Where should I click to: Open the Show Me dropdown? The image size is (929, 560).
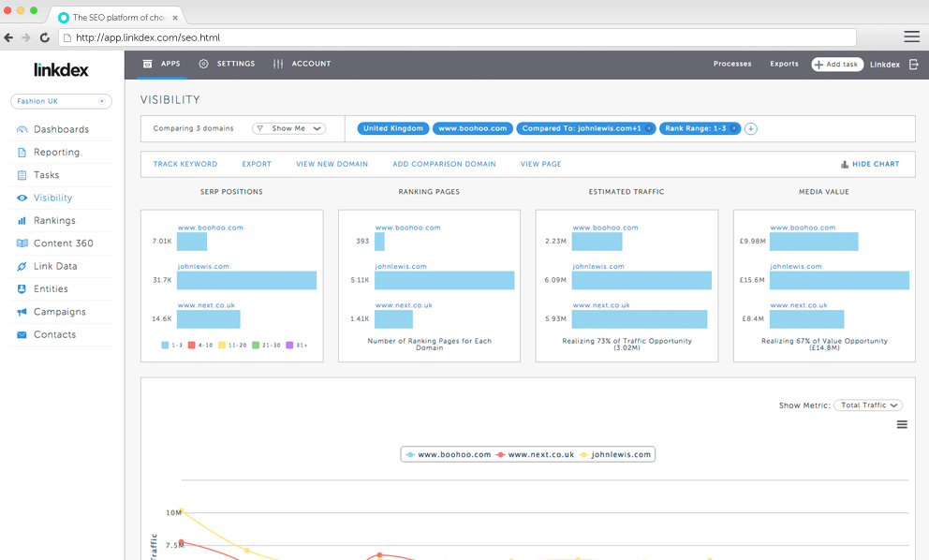click(288, 128)
